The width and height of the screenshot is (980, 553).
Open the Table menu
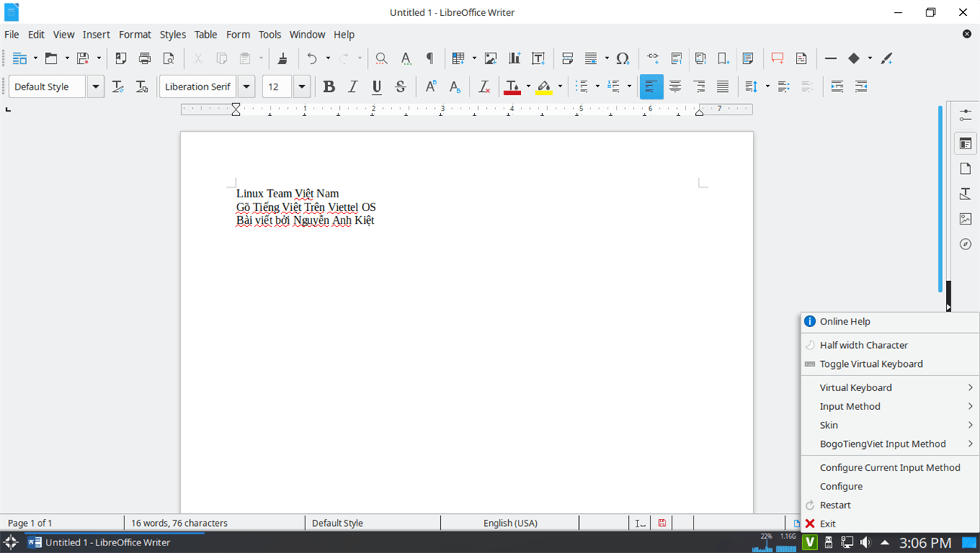tap(206, 35)
